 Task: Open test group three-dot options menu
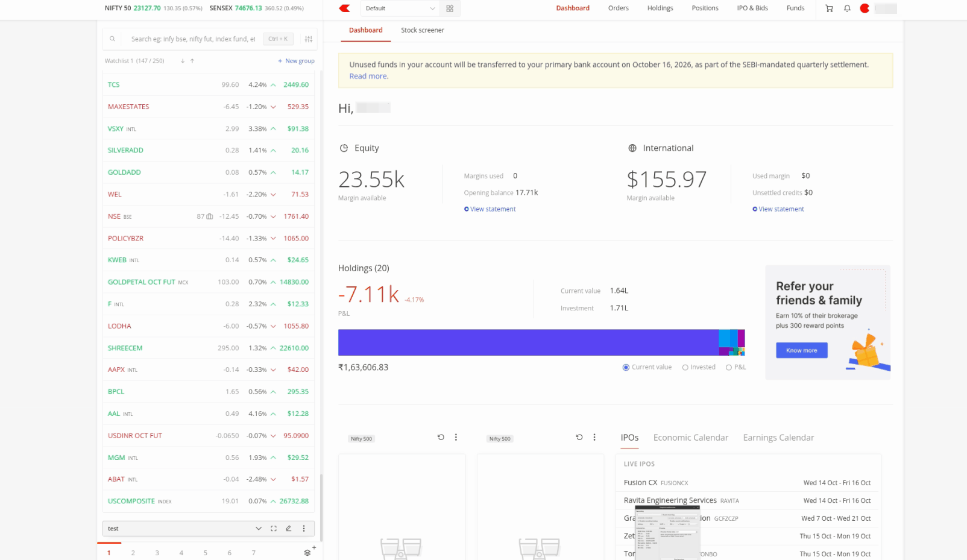[304, 529]
